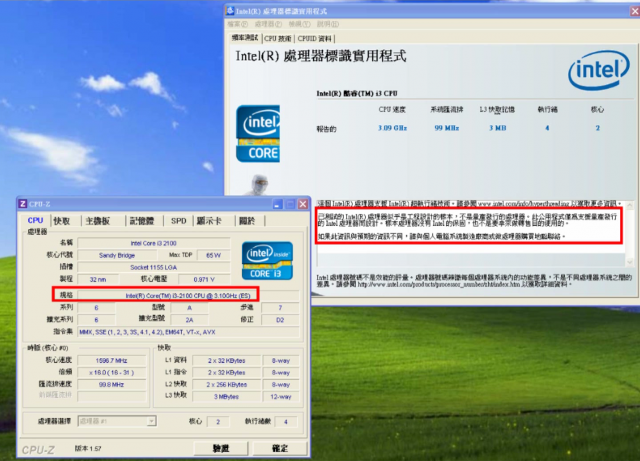The image size is (640, 461).
Task: Open the 說明(H) menu
Action: click(x=328, y=24)
